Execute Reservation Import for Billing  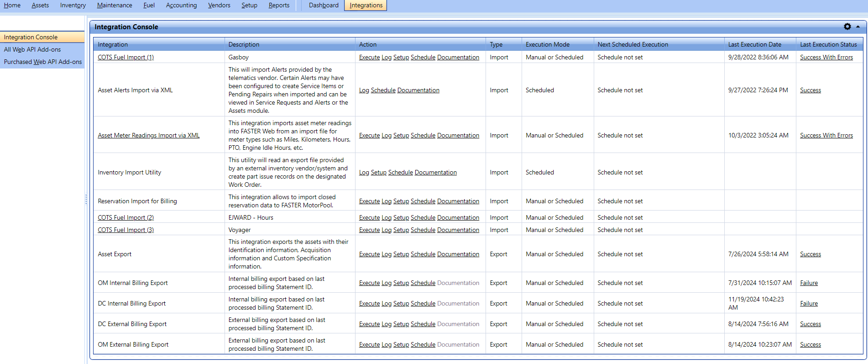click(369, 201)
